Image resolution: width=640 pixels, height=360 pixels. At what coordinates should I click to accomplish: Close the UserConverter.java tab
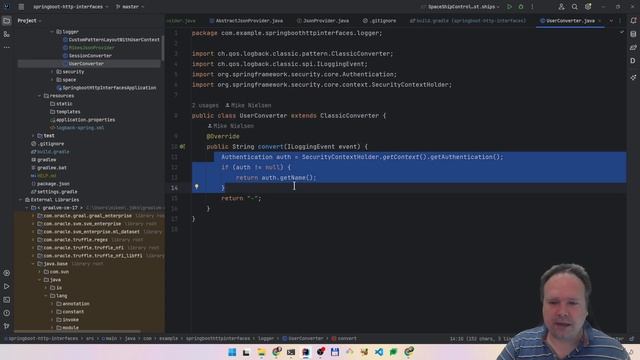(600, 20)
